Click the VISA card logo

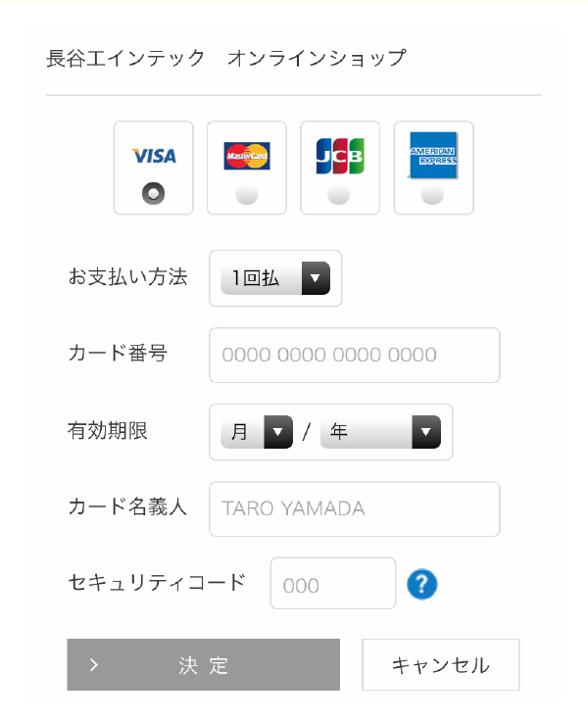[x=154, y=156]
